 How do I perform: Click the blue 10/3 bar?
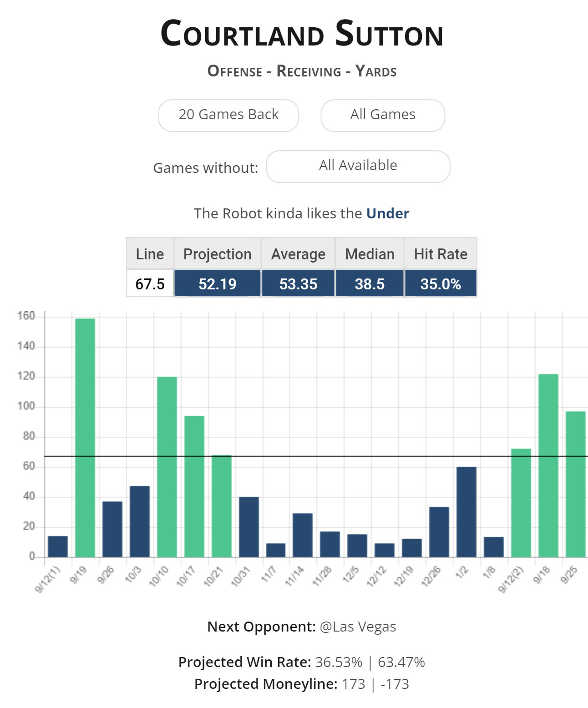[140, 521]
